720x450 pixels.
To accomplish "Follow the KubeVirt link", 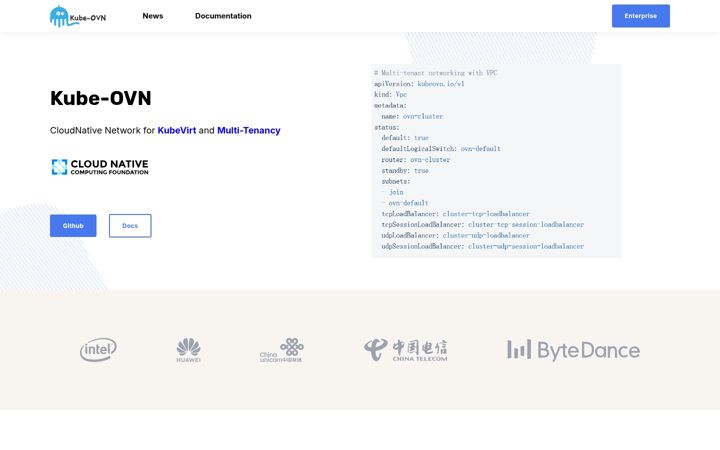I will [x=177, y=130].
